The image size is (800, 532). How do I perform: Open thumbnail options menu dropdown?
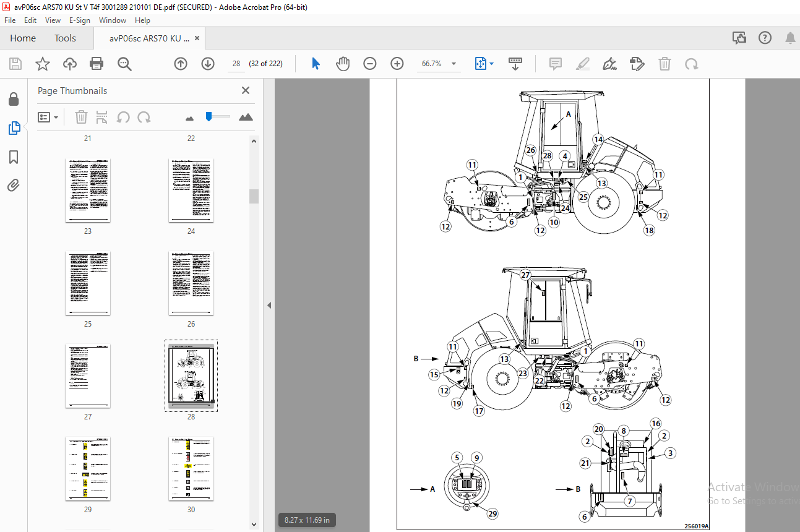click(x=48, y=117)
